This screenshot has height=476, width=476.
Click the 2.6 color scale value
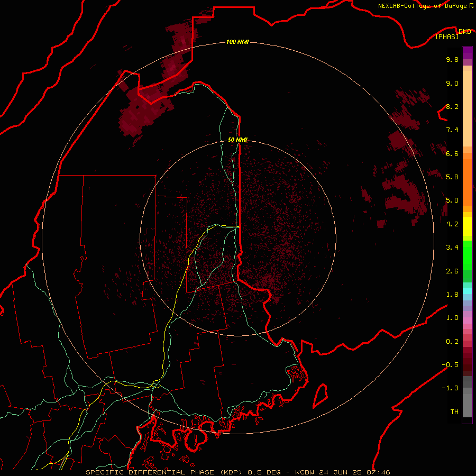(x=452, y=271)
